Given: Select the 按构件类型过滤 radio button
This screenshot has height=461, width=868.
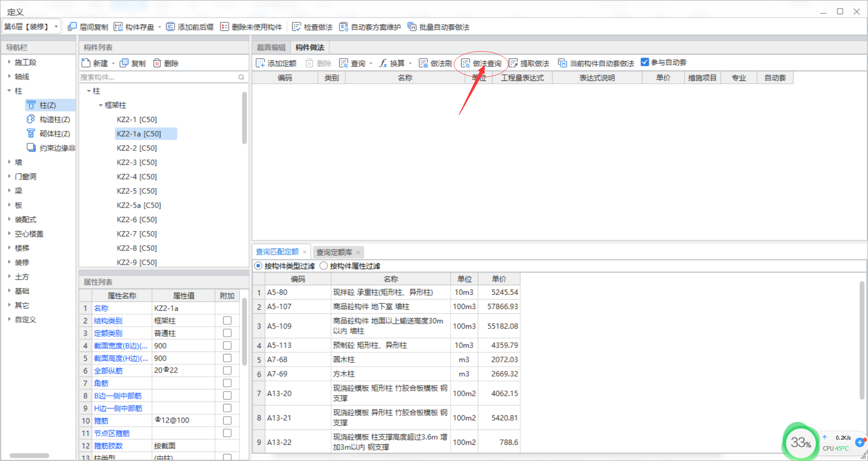Looking at the screenshot, I should [258, 266].
